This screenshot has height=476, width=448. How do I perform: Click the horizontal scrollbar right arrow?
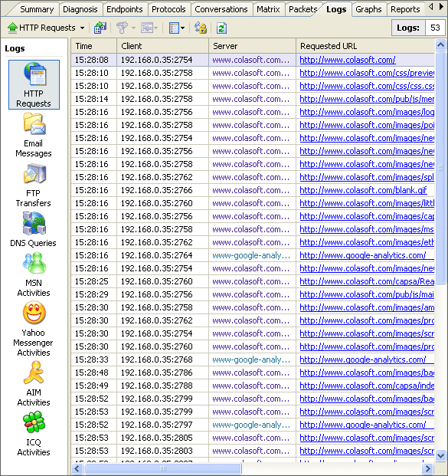(427, 468)
